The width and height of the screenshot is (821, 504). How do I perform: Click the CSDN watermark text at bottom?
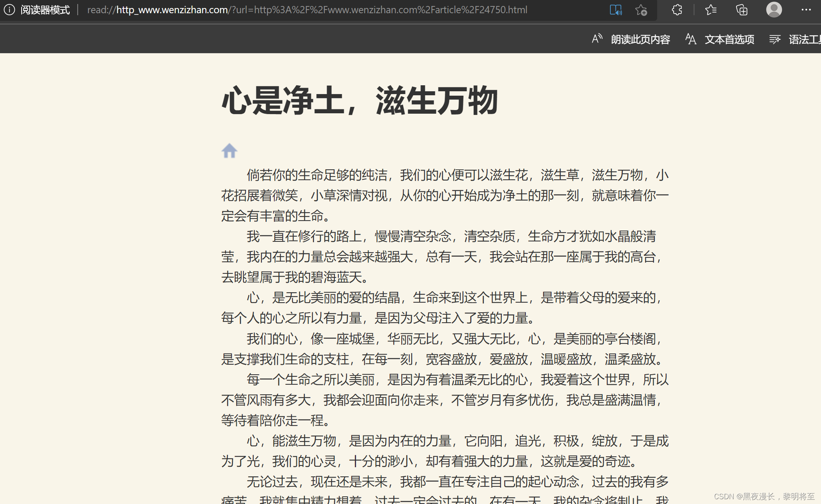coord(764,496)
